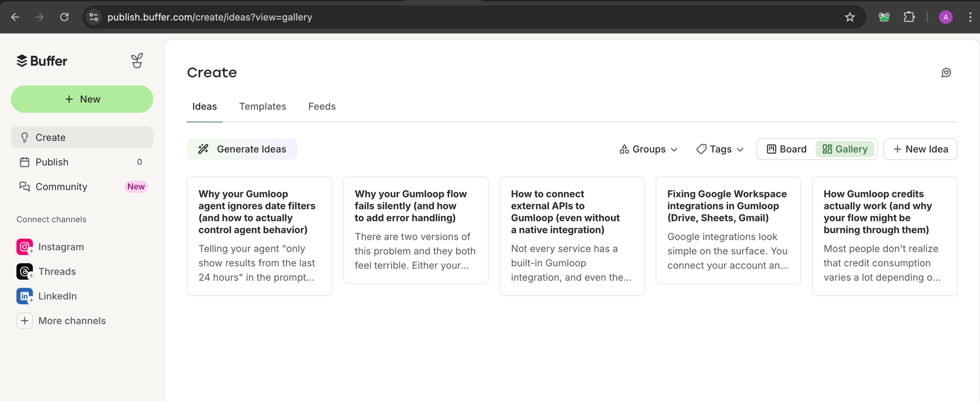Click the magic wand icon in Generate Ideas
Viewport: 980px width, 401px height.
pyautogui.click(x=203, y=149)
